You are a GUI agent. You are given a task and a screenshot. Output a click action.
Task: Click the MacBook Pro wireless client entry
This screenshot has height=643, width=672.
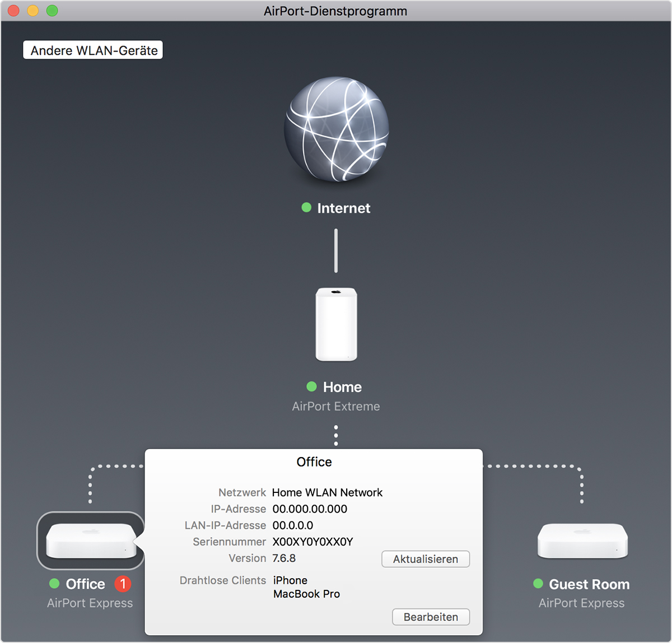pos(306,594)
